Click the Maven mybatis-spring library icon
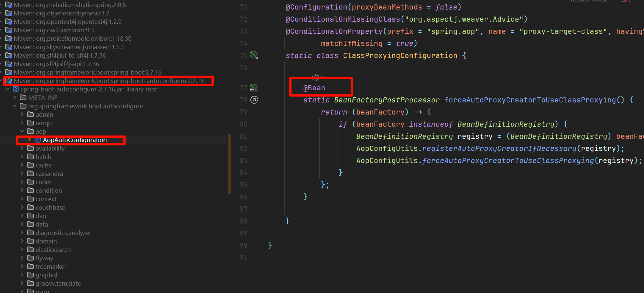This screenshot has width=644, height=293. (x=9, y=5)
